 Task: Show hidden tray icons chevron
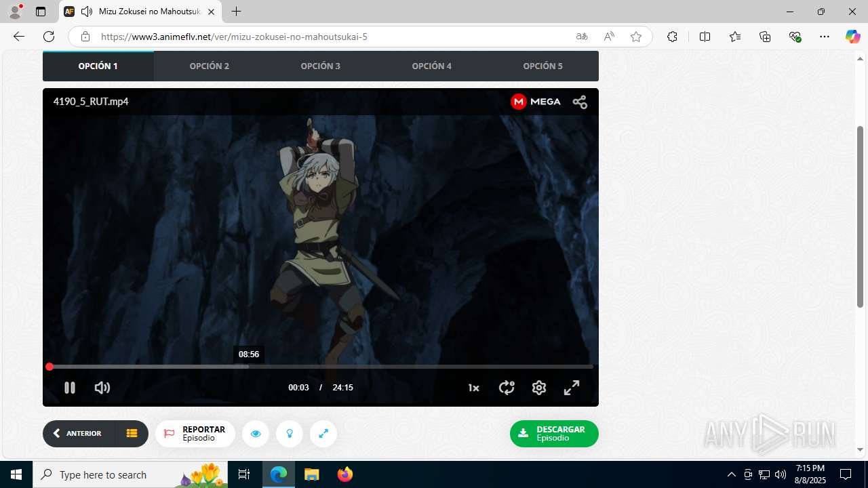coord(731,474)
